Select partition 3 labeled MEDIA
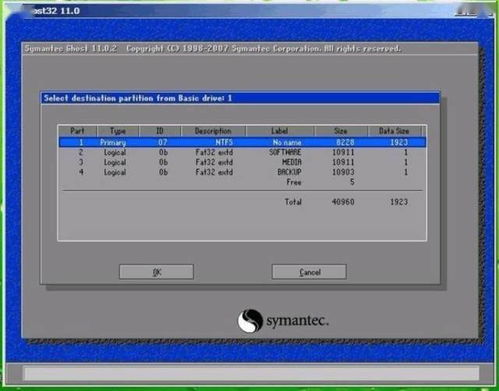This screenshot has height=391, width=499. pos(242,162)
